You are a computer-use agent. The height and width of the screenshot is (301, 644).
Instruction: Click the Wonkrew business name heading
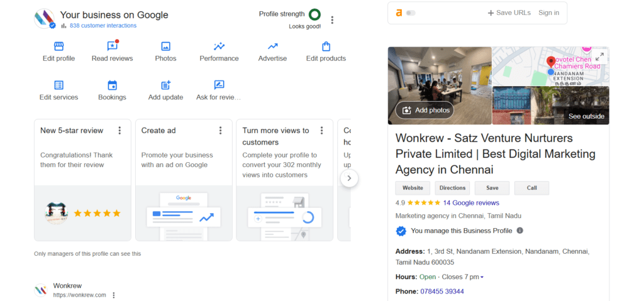(x=496, y=153)
